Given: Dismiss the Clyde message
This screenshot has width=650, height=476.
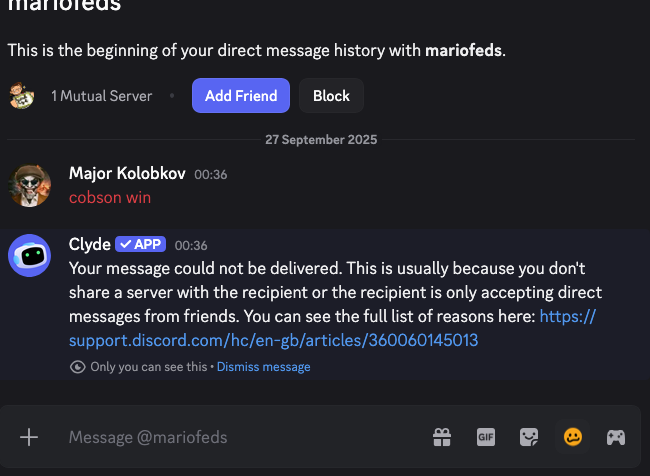Looking at the screenshot, I should pyautogui.click(x=263, y=367).
